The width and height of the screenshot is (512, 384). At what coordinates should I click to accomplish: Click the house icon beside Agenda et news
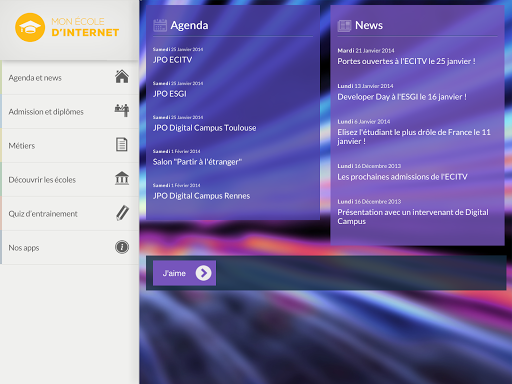[122, 76]
